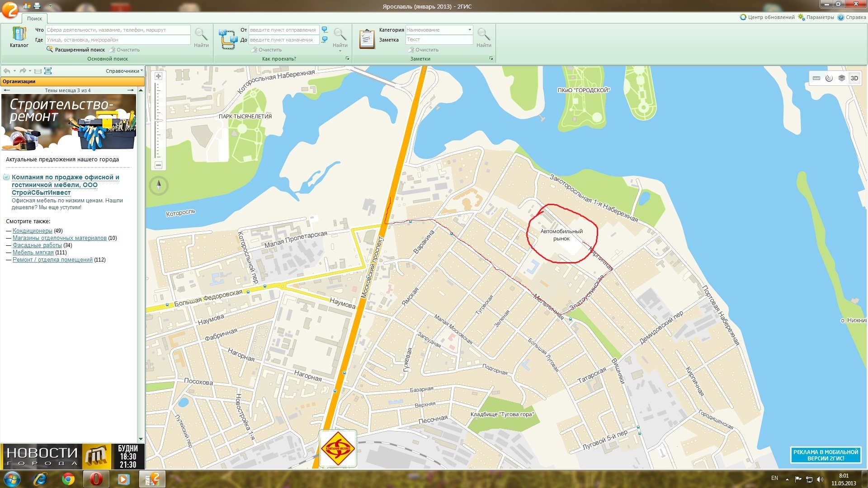Viewport: 868px width, 488px height.
Task: Click the map zoom slider track
Action: [158, 121]
